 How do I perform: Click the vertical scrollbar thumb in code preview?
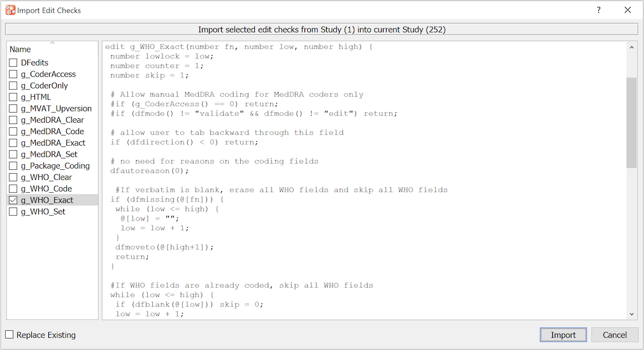(632, 122)
